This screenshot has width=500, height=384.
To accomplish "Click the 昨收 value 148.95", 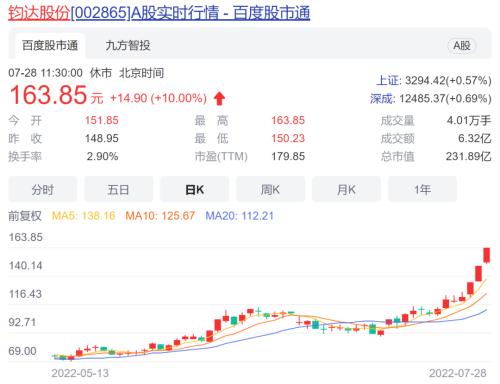I will point(102,138).
